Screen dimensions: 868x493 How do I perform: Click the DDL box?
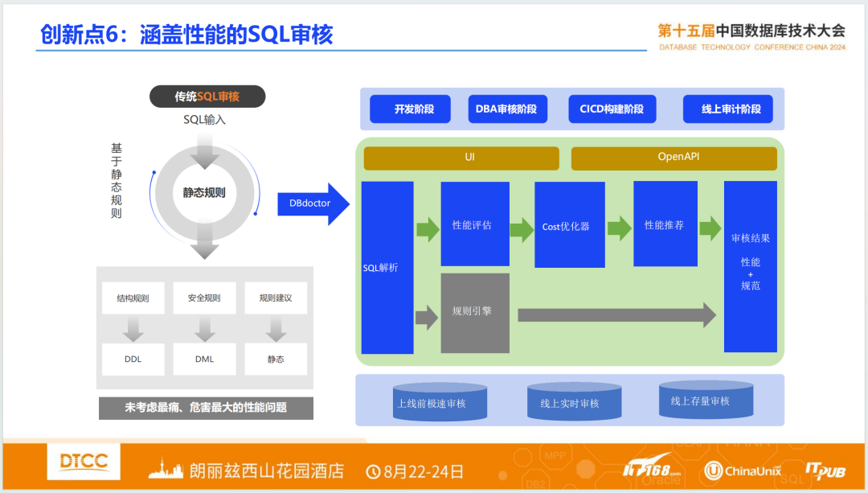(133, 359)
